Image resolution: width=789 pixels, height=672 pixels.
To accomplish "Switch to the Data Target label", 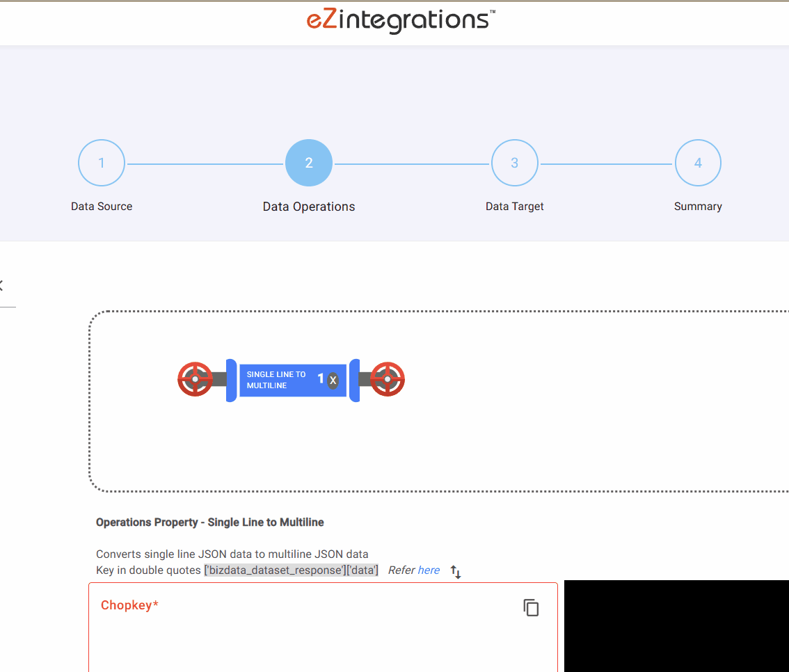I will [x=515, y=207].
